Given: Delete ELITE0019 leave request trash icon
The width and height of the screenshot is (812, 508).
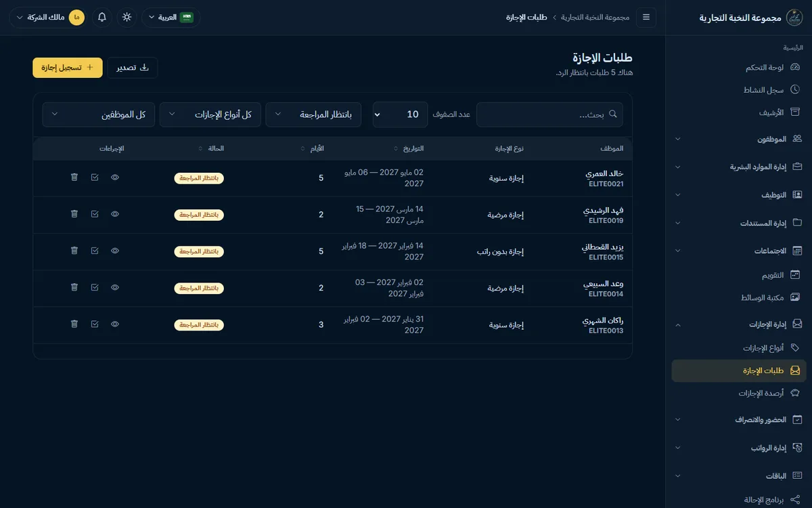Looking at the screenshot, I should [74, 213].
